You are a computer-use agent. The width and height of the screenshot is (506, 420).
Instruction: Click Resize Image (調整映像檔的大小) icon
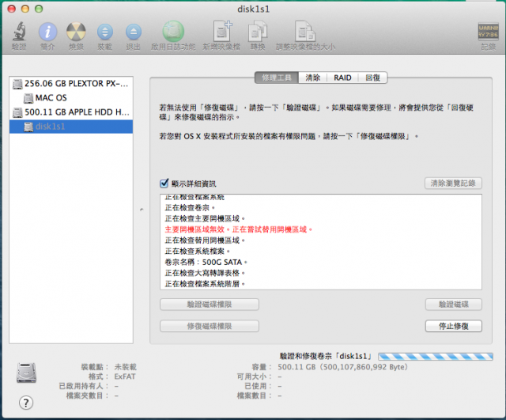tap(305, 32)
